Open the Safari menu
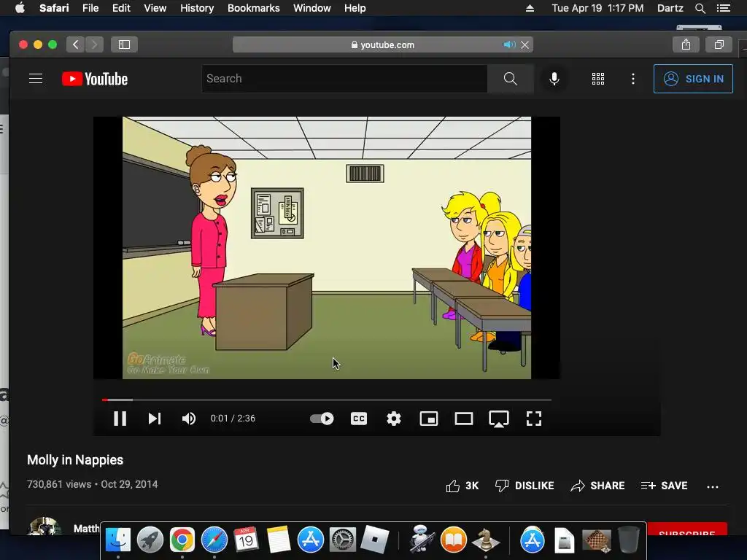 (54, 8)
